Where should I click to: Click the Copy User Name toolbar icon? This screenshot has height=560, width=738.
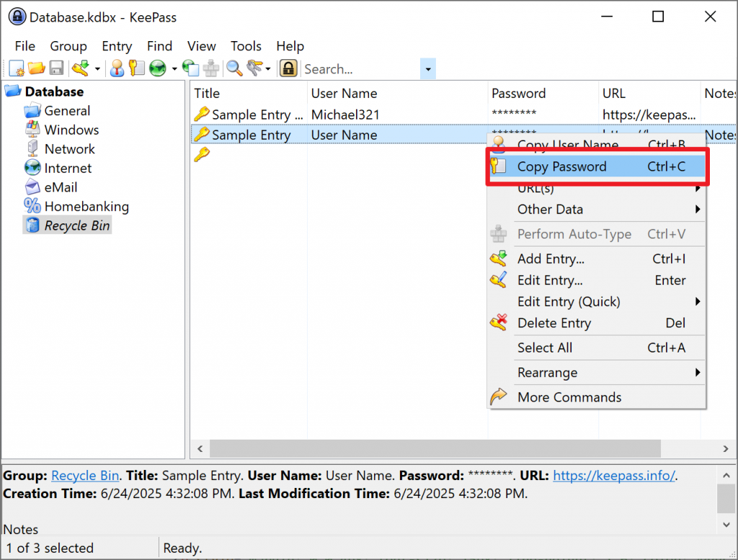117,68
